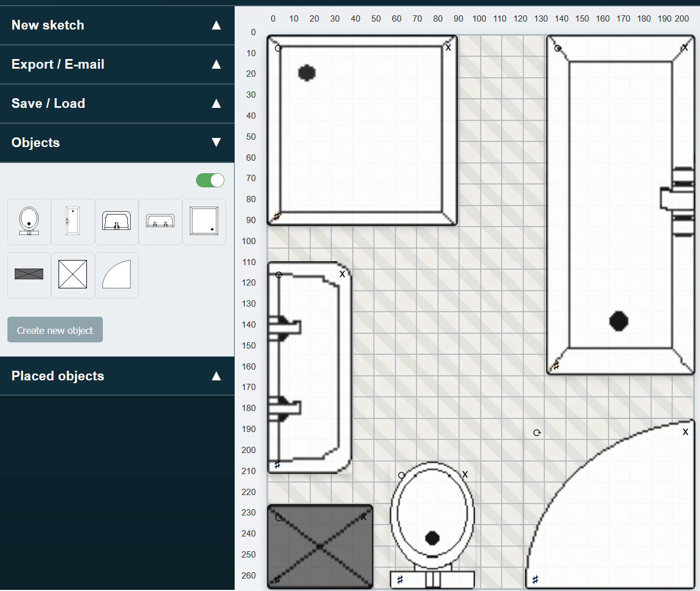Rotate the quarter-circle shape on canvas
700x591 pixels.
click(537, 433)
